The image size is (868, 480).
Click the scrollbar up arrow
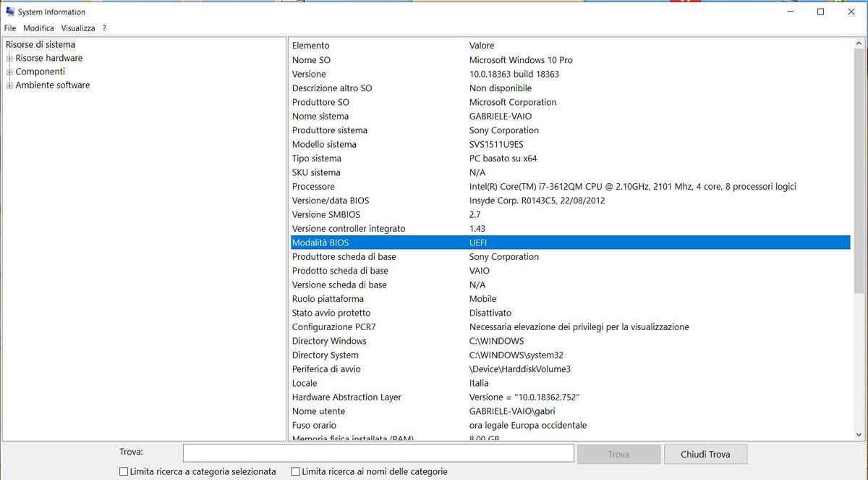click(x=859, y=44)
